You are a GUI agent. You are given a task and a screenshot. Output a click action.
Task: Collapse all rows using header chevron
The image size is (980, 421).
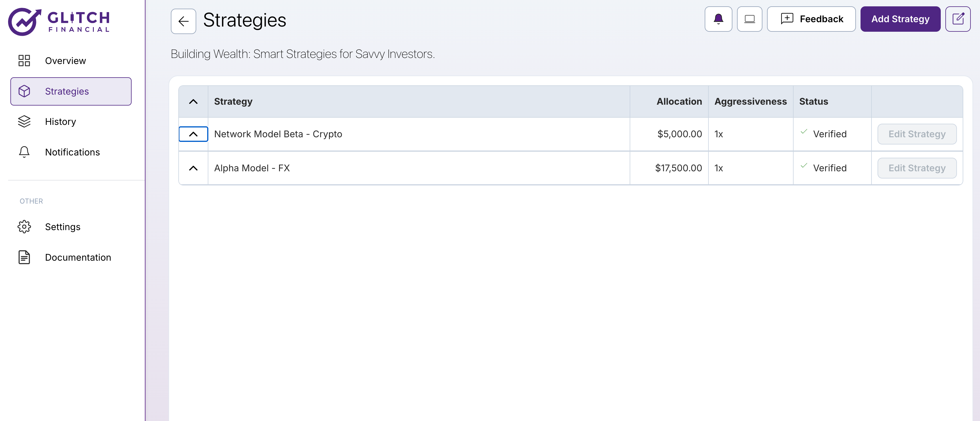tap(193, 102)
